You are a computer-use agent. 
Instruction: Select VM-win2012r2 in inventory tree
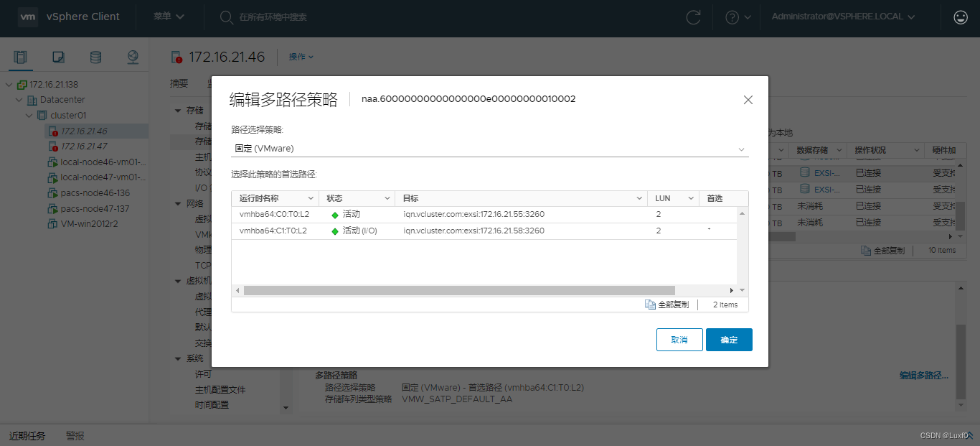(x=90, y=224)
